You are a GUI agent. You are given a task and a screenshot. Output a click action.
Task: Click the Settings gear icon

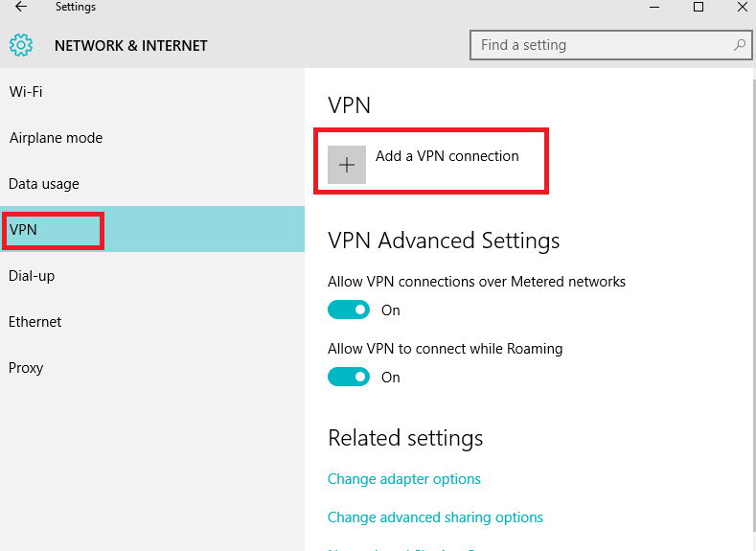pos(21,45)
